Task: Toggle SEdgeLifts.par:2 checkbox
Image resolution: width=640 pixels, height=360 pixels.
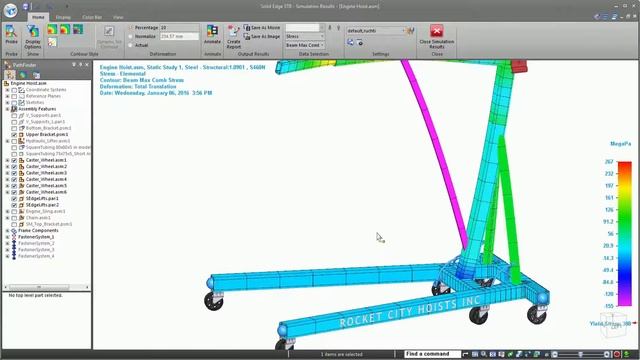Action: (14, 205)
